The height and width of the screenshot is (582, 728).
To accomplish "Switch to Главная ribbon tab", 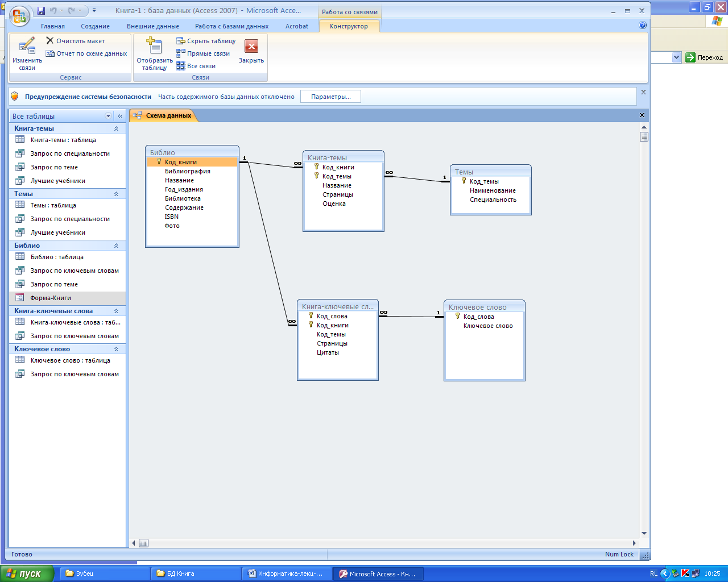I will click(x=53, y=26).
